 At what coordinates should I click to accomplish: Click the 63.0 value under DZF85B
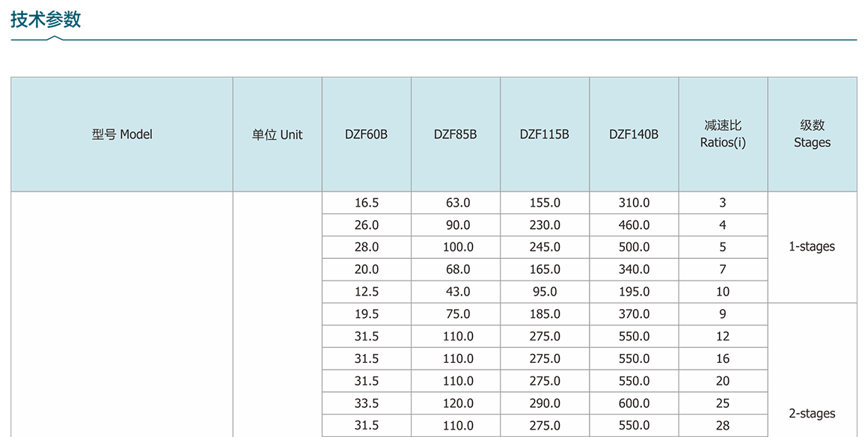pyautogui.click(x=457, y=203)
